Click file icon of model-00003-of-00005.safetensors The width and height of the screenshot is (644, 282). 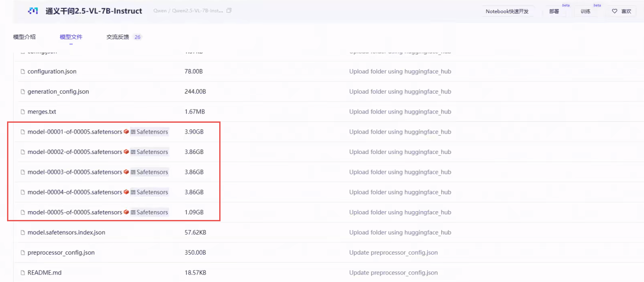(23, 172)
